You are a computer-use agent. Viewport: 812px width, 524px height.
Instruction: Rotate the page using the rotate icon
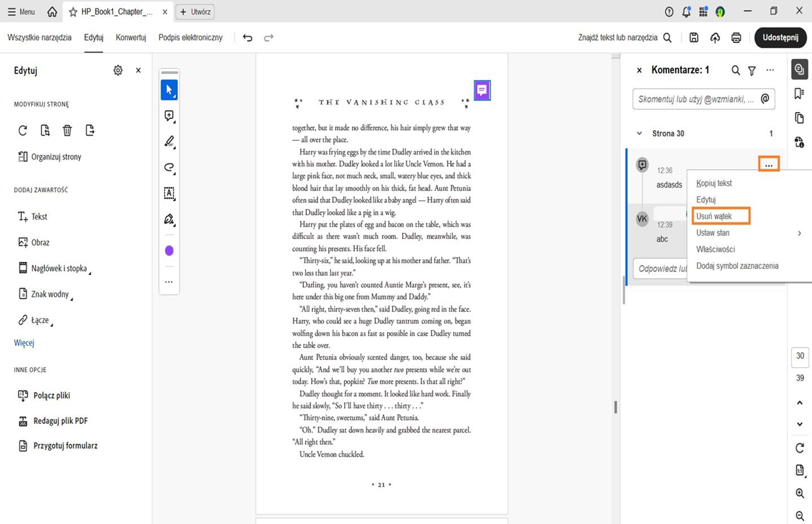coord(23,131)
